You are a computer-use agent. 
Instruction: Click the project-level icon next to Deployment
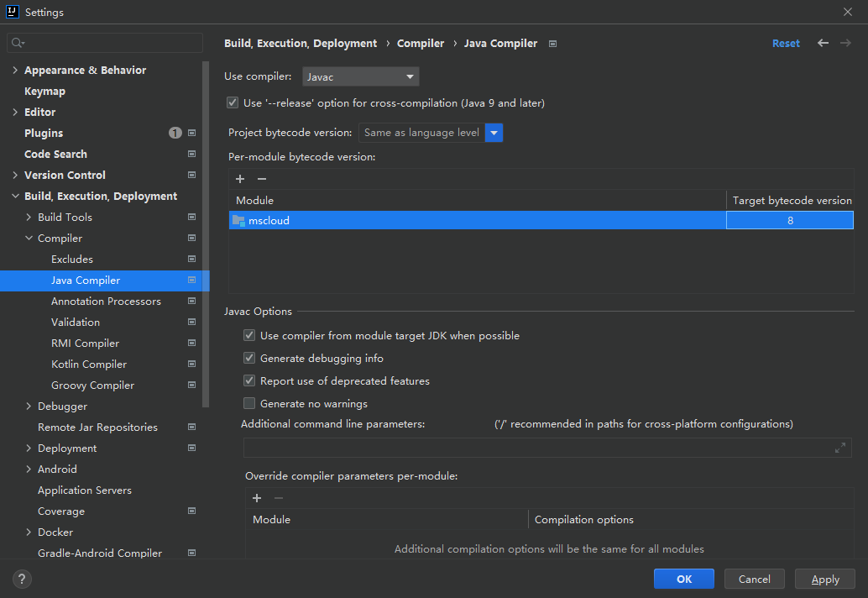point(191,448)
